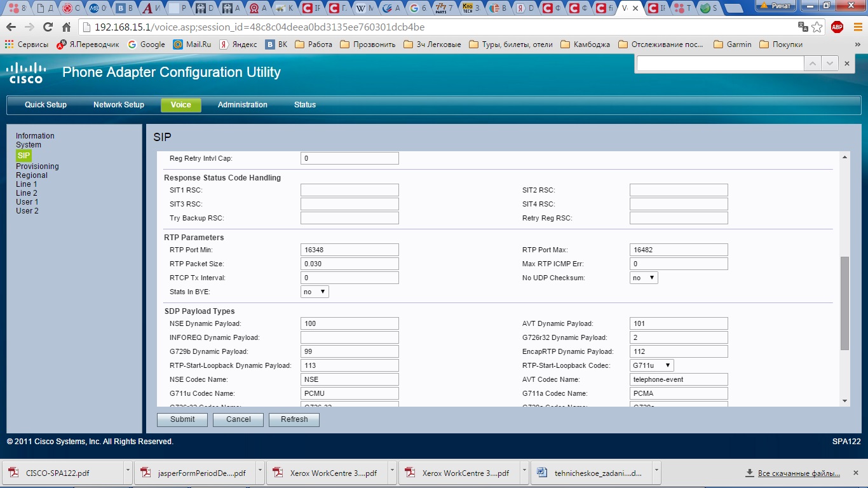Reload the page with the refresh icon
868x488 pixels.
pyautogui.click(x=48, y=27)
